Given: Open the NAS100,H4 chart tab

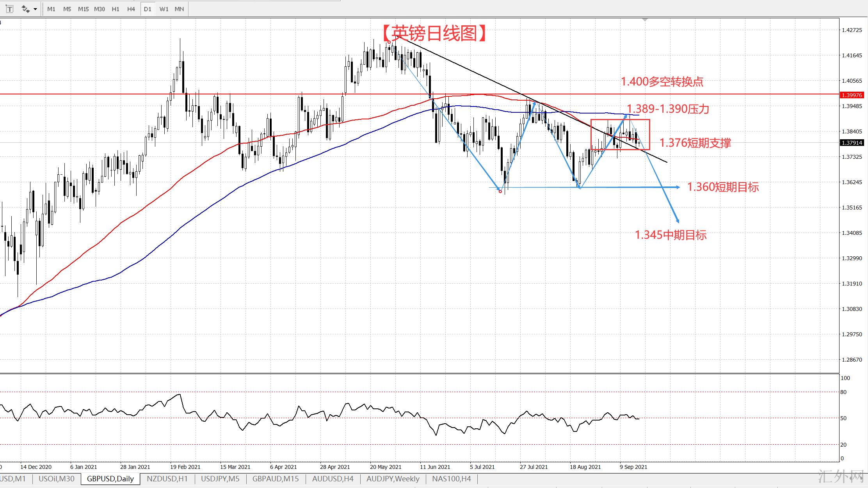Looking at the screenshot, I should pos(452,479).
